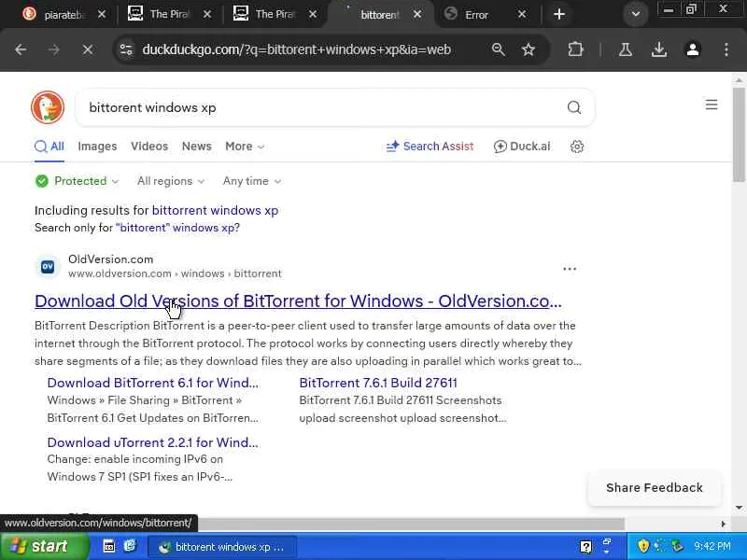The image size is (747, 560).
Task: Open the browser downloads icon
Action: pos(659,49)
